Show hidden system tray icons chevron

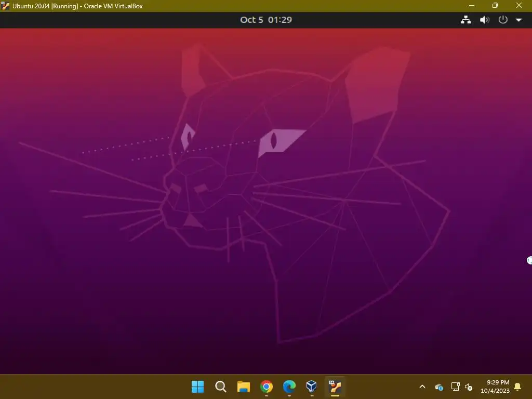point(422,387)
